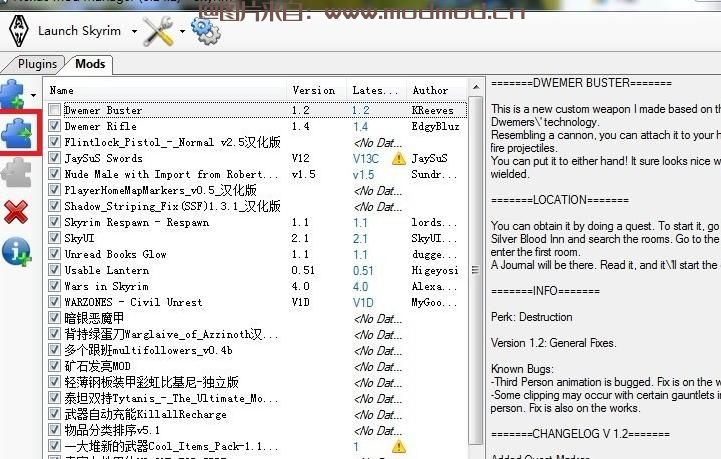The image size is (721, 459).
Task: Click the add mod from file puzzle icon
Action: click(13, 94)
